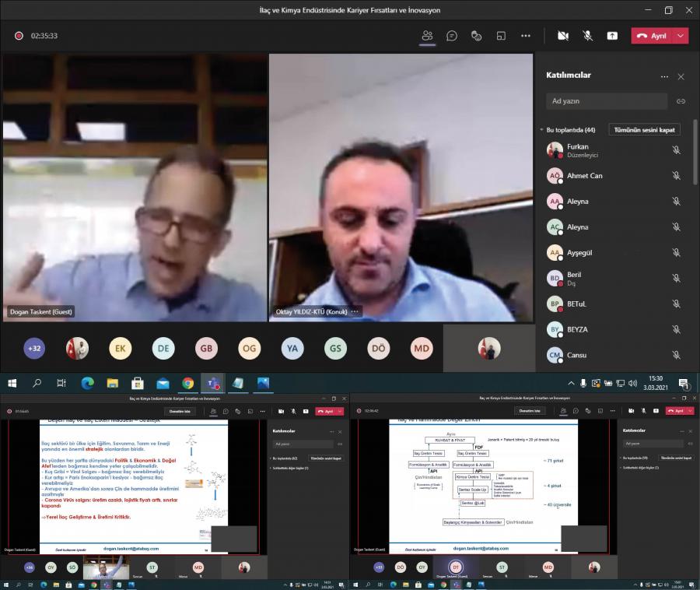Click the 'Ad yazın' search field
Screen dimensions: 700x590
click(x=606, y=101)
